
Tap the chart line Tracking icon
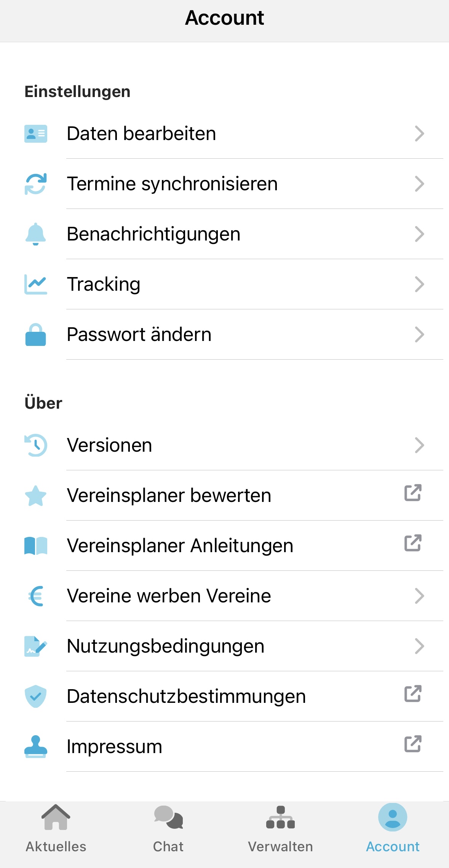point(36,284)
